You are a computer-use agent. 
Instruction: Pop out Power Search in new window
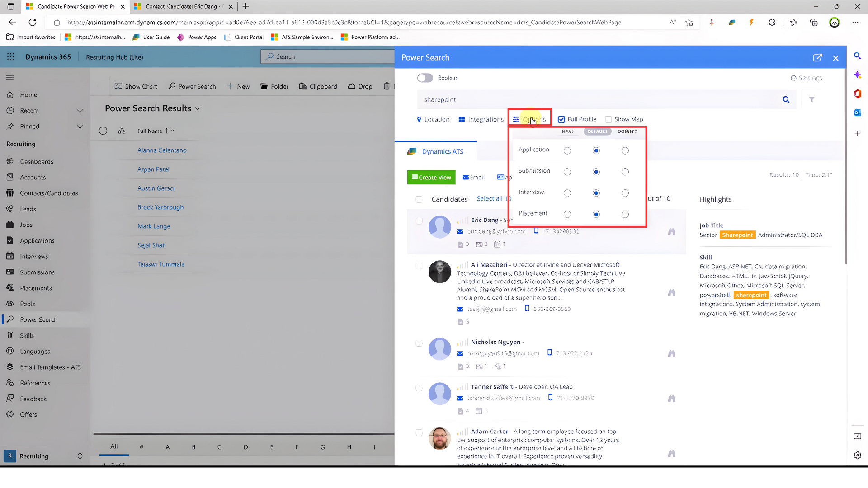(817, 58)
